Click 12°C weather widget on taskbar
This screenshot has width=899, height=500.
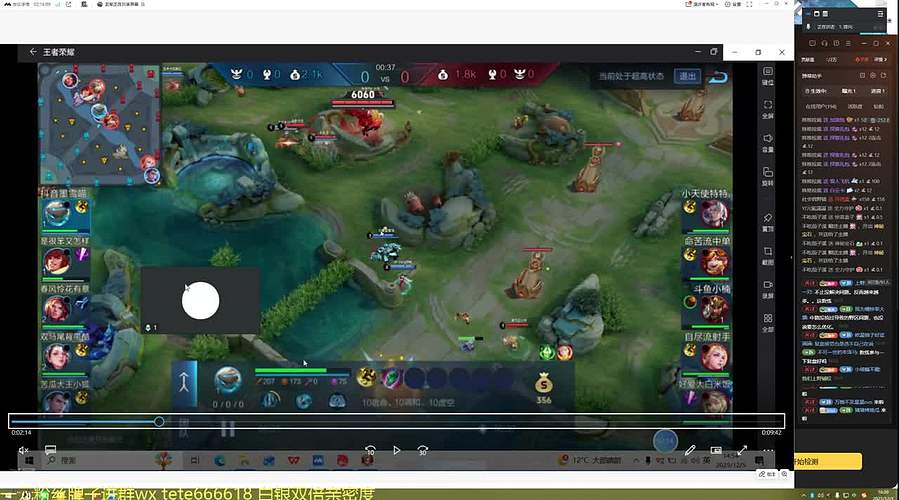[x=590, y=460]
